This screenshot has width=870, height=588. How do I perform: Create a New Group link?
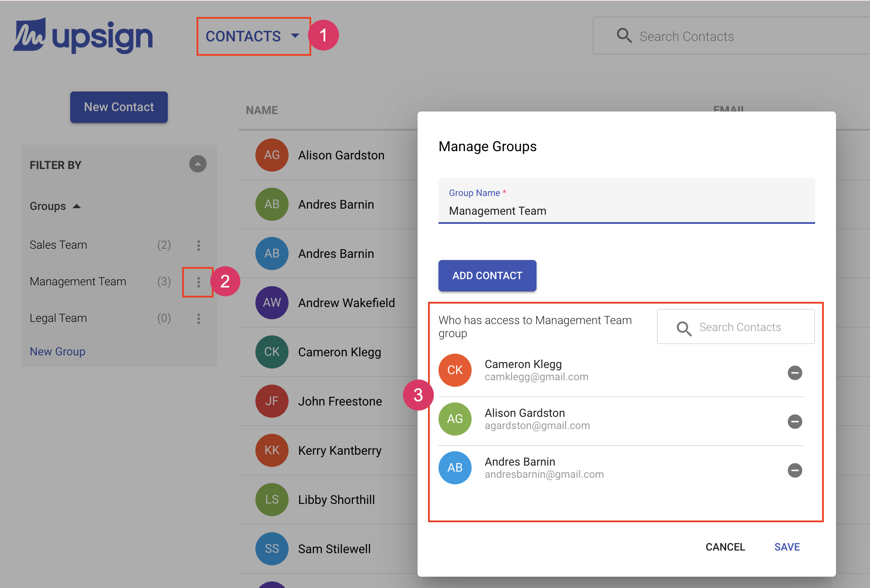click(x=58, y=351)
